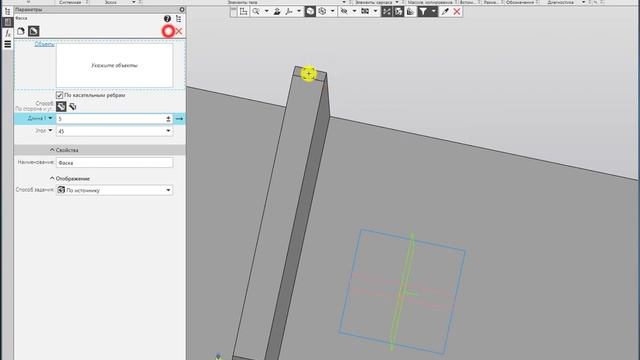The height and width of the screenshot is (360, 640).
Task: Select the chamfer command icon
Action: coord(33,31)
